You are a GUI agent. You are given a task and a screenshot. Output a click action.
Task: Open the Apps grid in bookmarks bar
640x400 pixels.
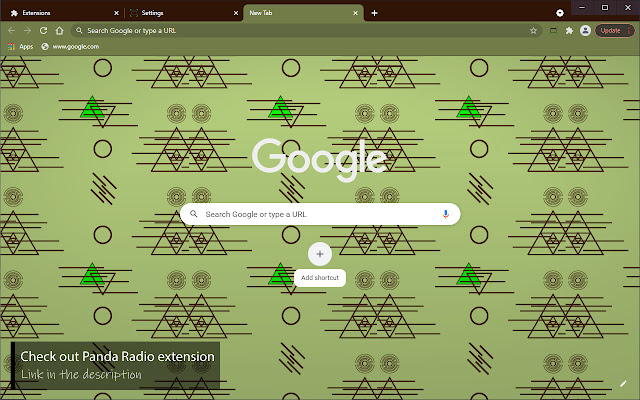point(20,47)
